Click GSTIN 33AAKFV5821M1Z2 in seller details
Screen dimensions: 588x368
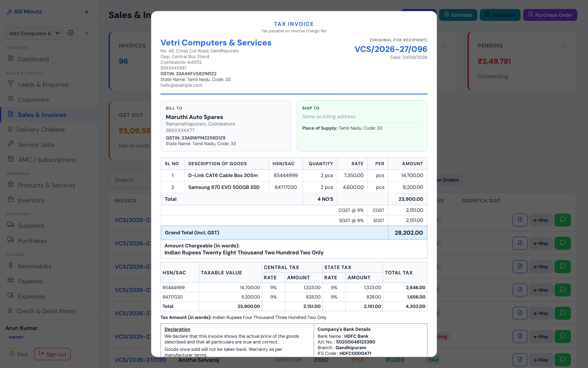point(188,74)
